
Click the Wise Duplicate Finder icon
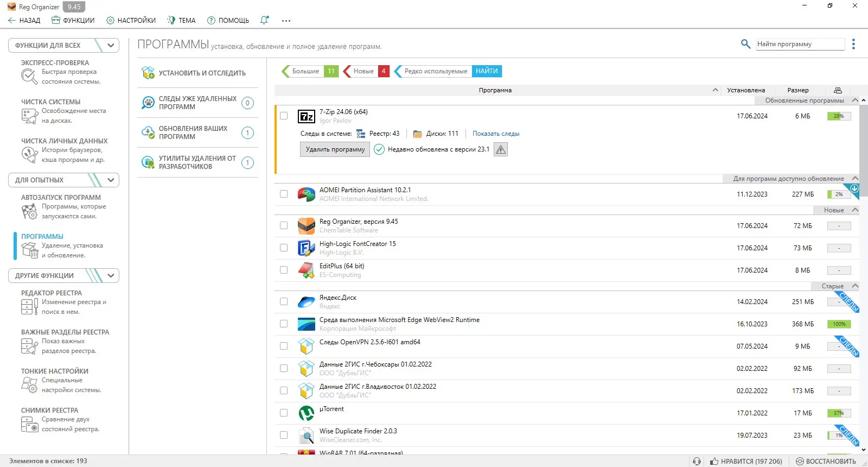click(x=307, y=436)
